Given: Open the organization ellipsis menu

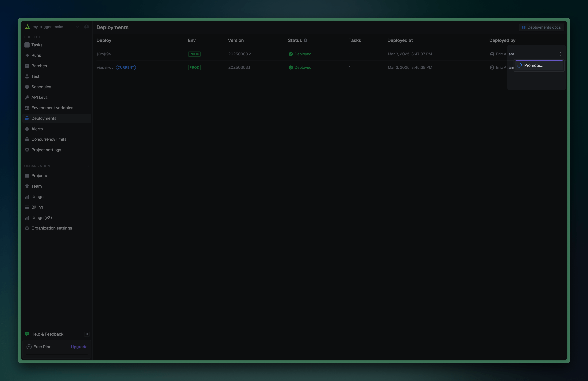Looking at the screenshot, I should pos(87,166).
